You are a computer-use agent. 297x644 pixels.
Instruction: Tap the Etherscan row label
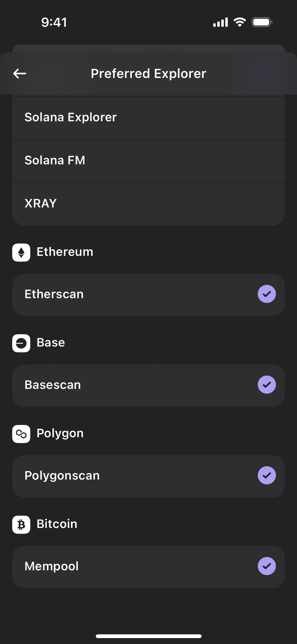click(x=54, y=294)
